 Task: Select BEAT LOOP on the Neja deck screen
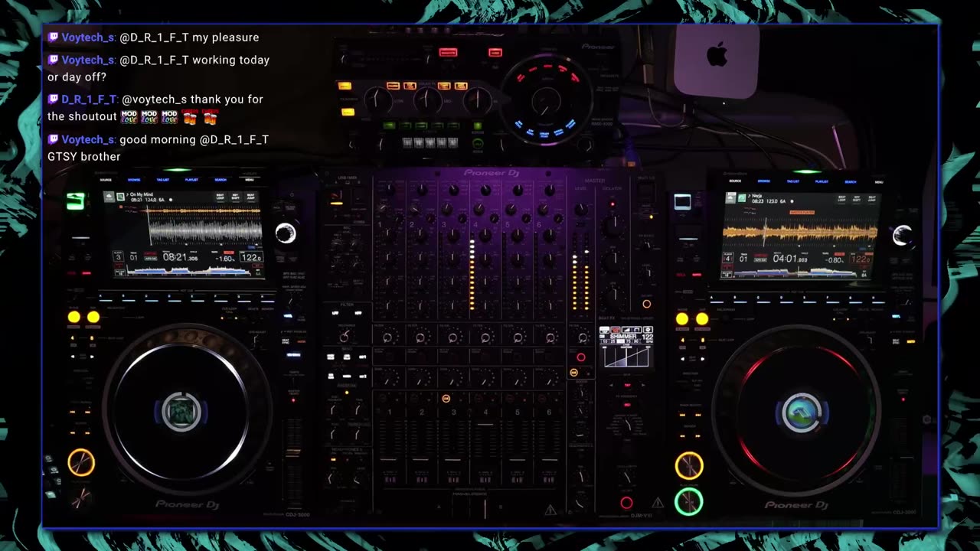click(x=842, y=198)
